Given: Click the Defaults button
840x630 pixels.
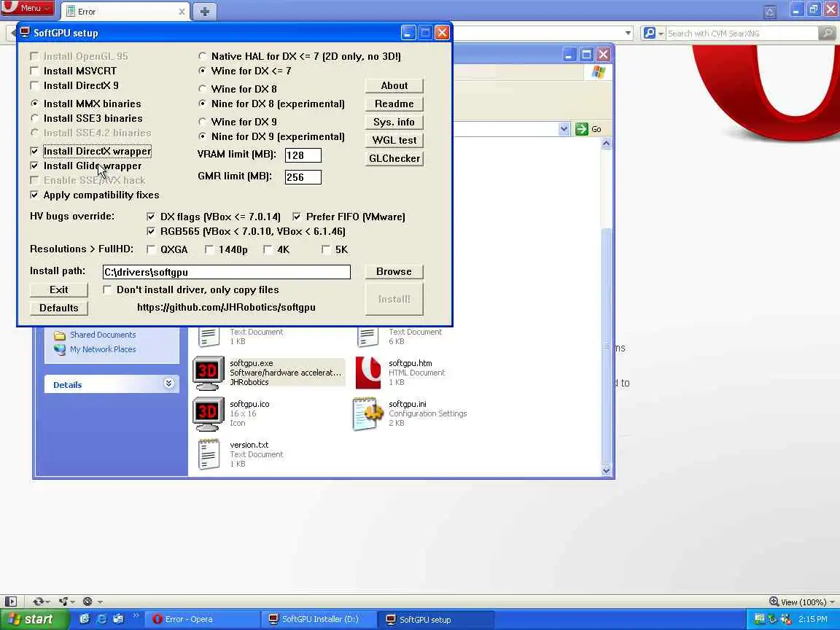Looking at the screenshot, I should tap(59, 308).
